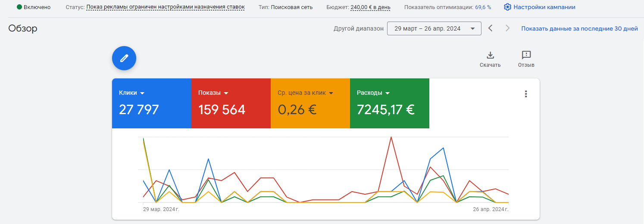Open the three-dot chart options menu
This screenshot has width=644, height=224.
(x=525, y=94)
